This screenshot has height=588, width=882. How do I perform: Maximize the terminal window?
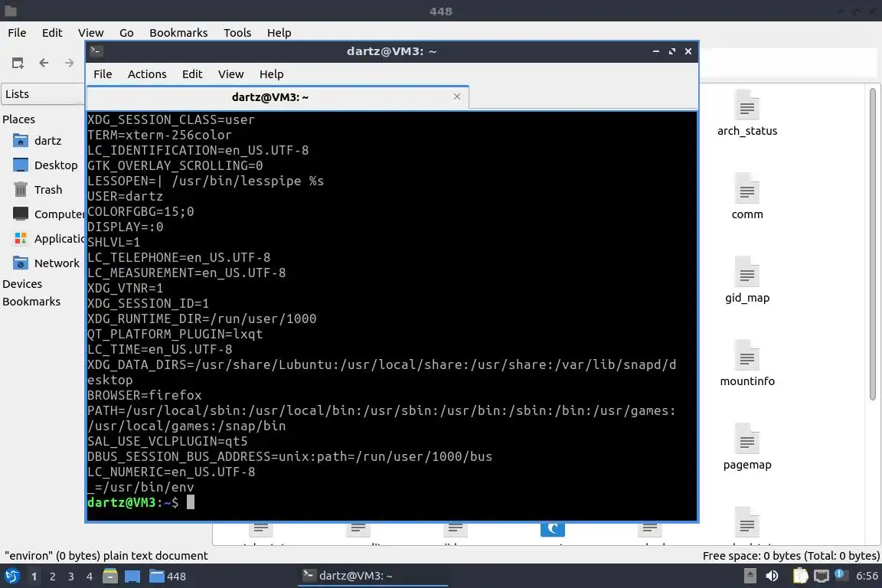[671, 51]
